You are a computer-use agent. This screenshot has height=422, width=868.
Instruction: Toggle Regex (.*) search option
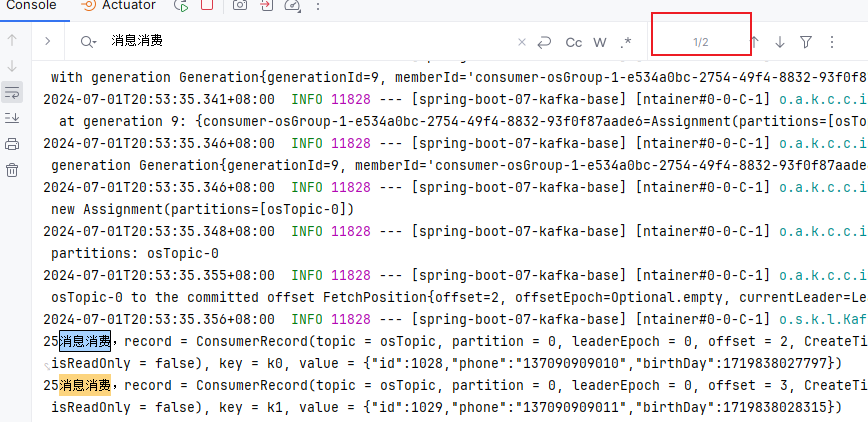pos(626,42)
